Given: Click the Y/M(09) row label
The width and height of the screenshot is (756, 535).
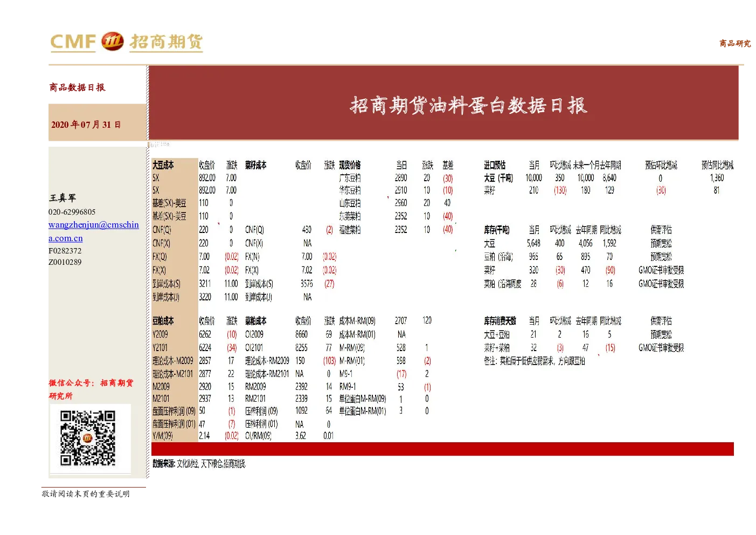Looking at the screenshot, I should tap(162, 436).
